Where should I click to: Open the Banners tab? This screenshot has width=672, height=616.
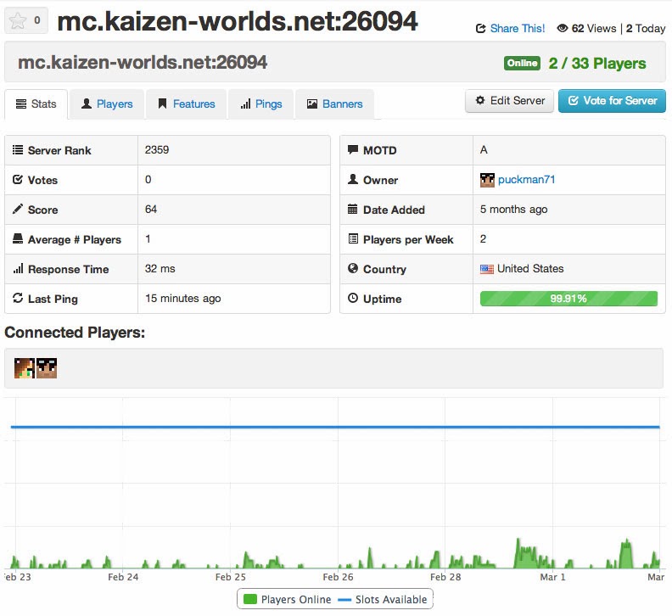click(x=334, y=104)
